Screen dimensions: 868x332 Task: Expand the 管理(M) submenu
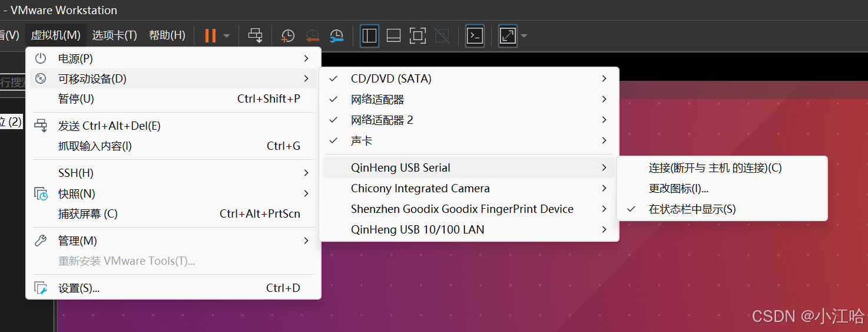pos(306,241)
